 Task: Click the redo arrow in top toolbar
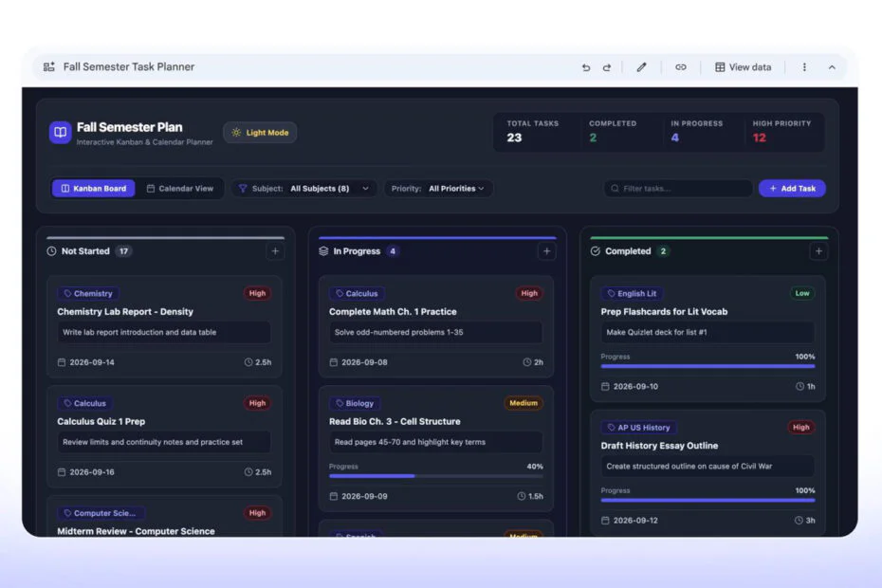click(606, 67)
